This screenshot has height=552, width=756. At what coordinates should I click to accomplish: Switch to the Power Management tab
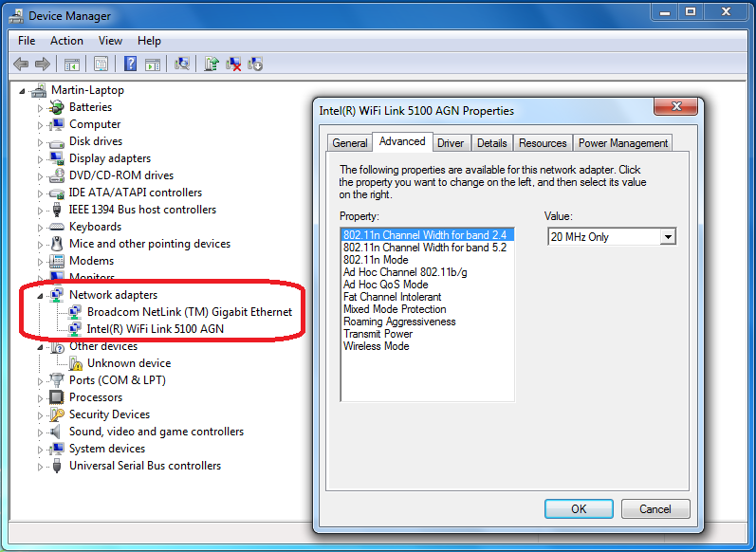623,143
